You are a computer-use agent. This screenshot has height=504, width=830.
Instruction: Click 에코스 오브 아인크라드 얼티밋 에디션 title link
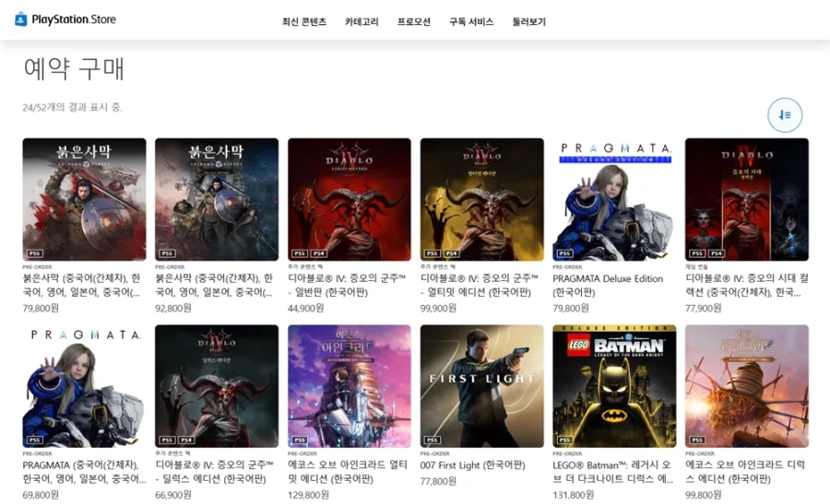click(348, 472)
